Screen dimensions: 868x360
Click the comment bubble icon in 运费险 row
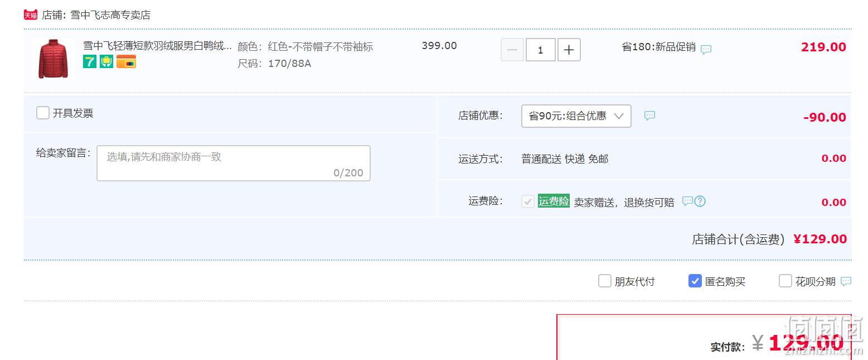point(687,201)
